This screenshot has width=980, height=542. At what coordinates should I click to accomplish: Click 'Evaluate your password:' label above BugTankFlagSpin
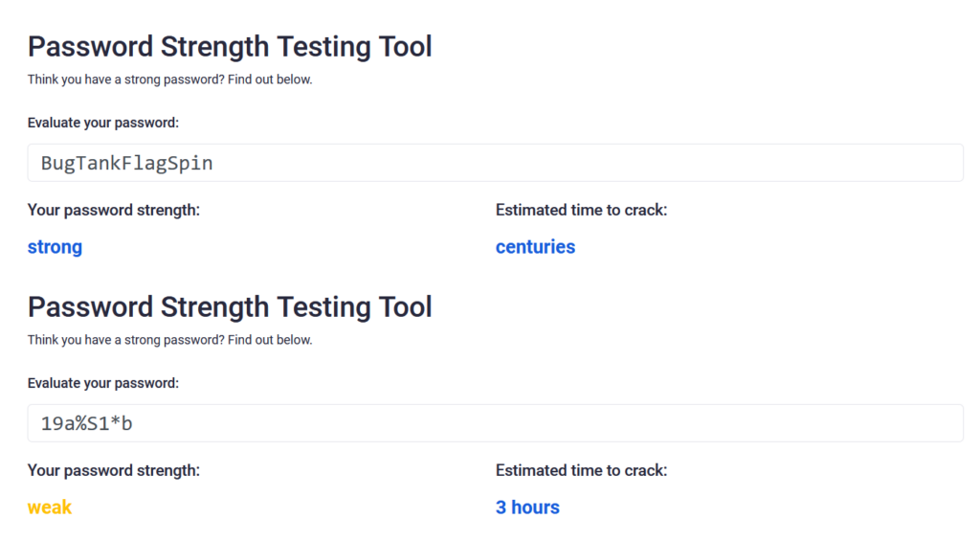(x=103, y=123)
